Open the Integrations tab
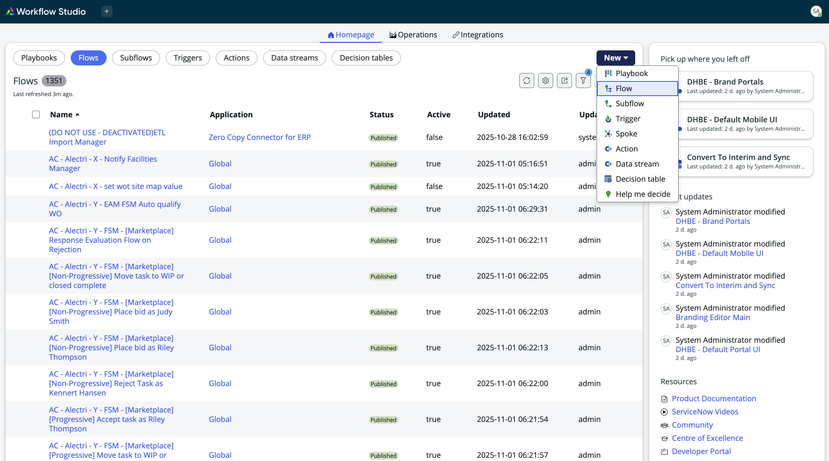This screenshot has height=461, width=829. 477,35
